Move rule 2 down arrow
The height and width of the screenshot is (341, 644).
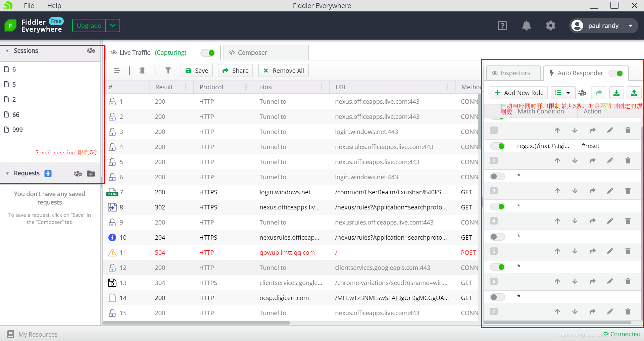coord(575,160)
